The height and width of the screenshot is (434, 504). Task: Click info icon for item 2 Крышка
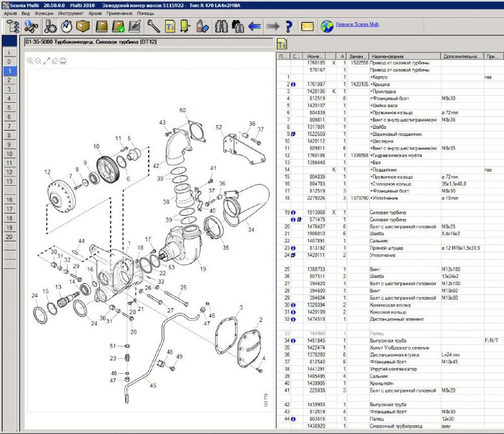[293, 84]
